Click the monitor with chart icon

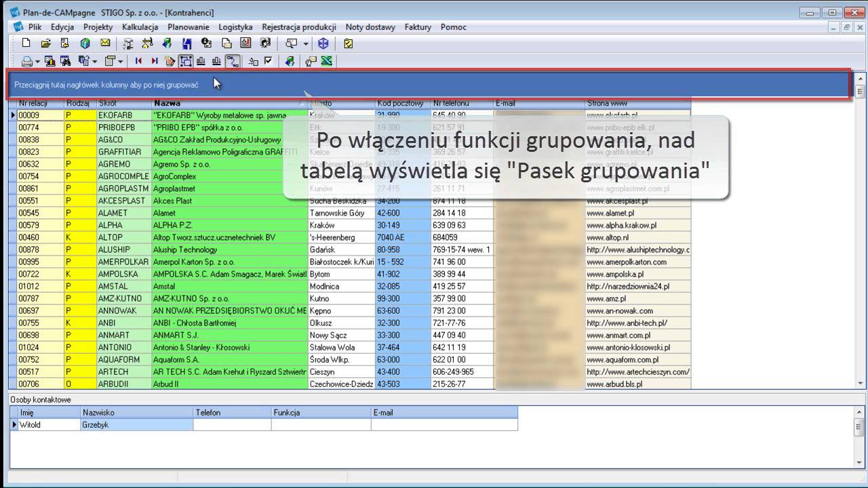pyautogui.click(x=50, y=61)
